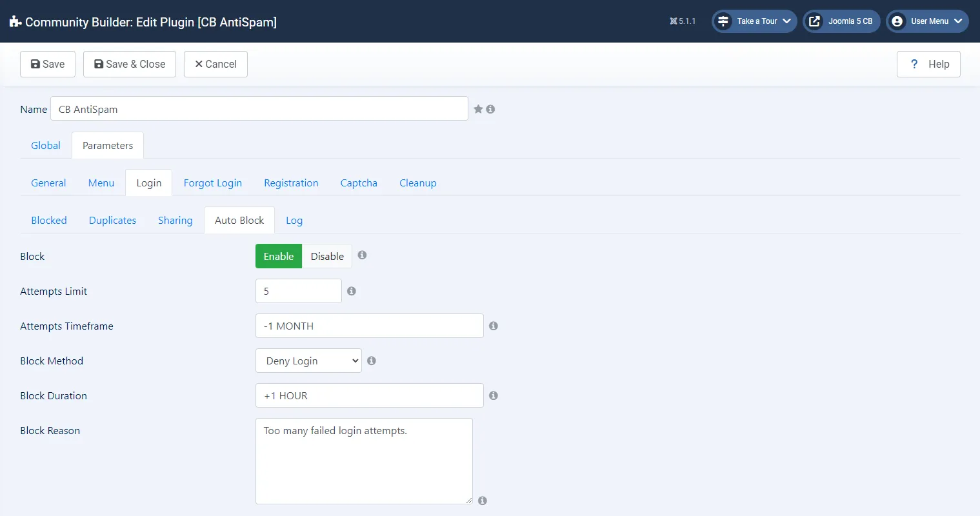Show info tooltip for Block toggle
Viewport: 980px width, 516px height.
click(362, 255)
